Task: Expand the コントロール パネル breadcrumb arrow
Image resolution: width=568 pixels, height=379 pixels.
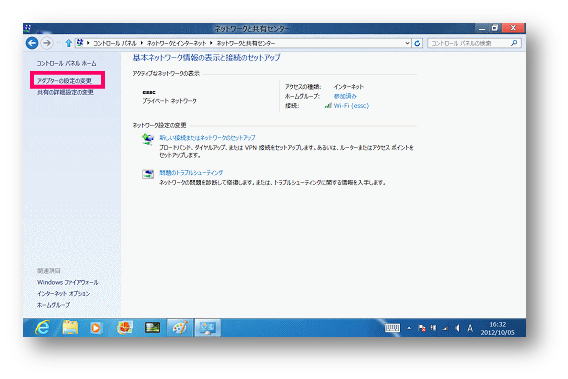Action: [142, 43]
